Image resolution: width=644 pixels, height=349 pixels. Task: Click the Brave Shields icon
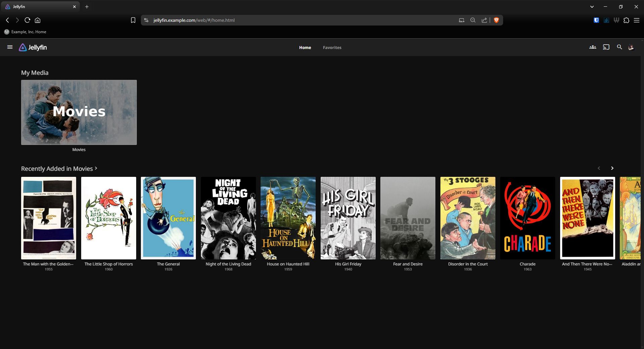496,20
